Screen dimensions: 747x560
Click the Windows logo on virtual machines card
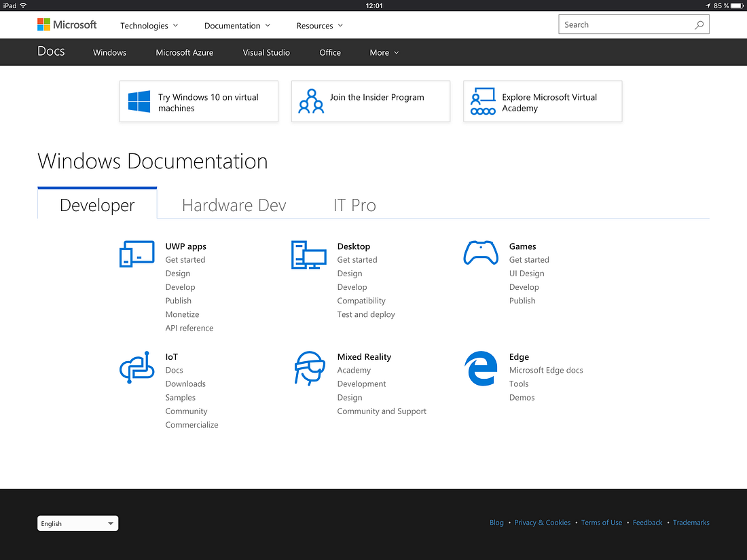pyautogui.click(x=139, y=102)
